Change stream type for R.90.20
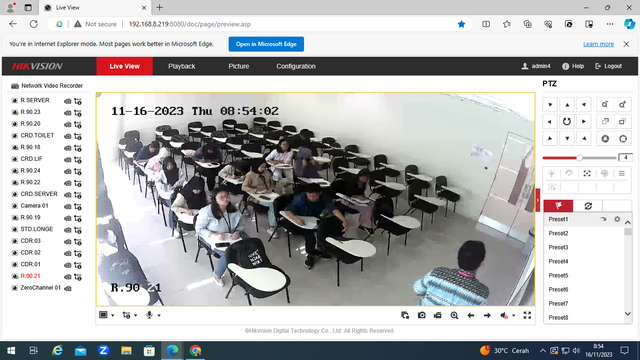The height and width of the screenshot is (360, 640). point(78,124)
